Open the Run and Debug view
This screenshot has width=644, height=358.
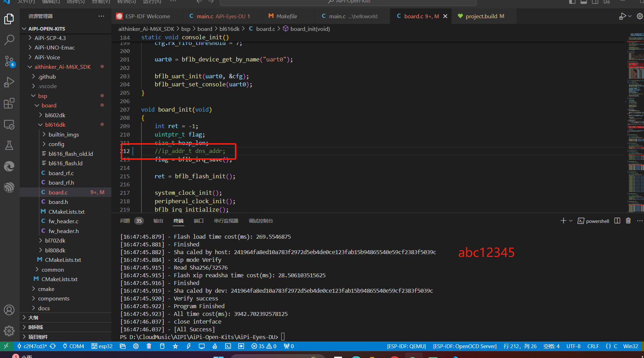click(x=9, y=82)
